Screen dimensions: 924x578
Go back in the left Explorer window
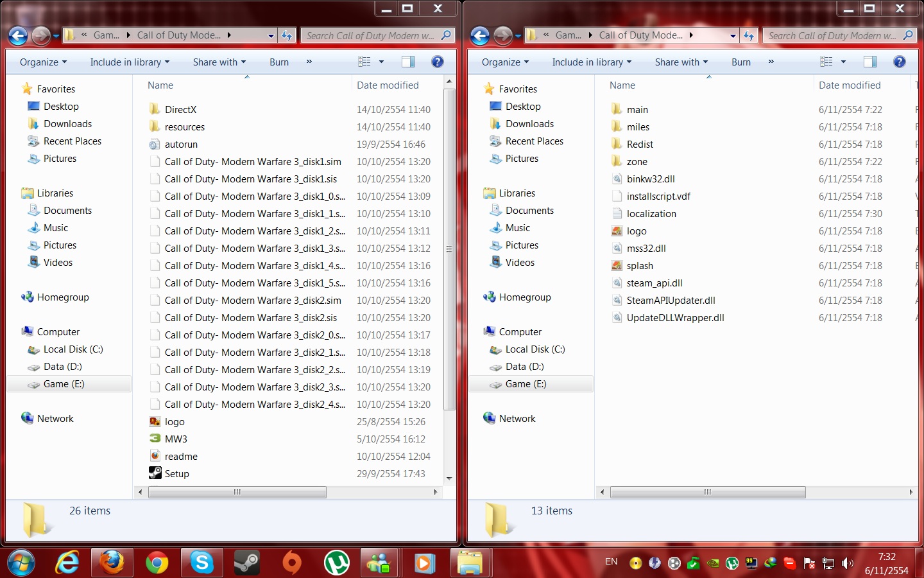[x=18, y=36]
